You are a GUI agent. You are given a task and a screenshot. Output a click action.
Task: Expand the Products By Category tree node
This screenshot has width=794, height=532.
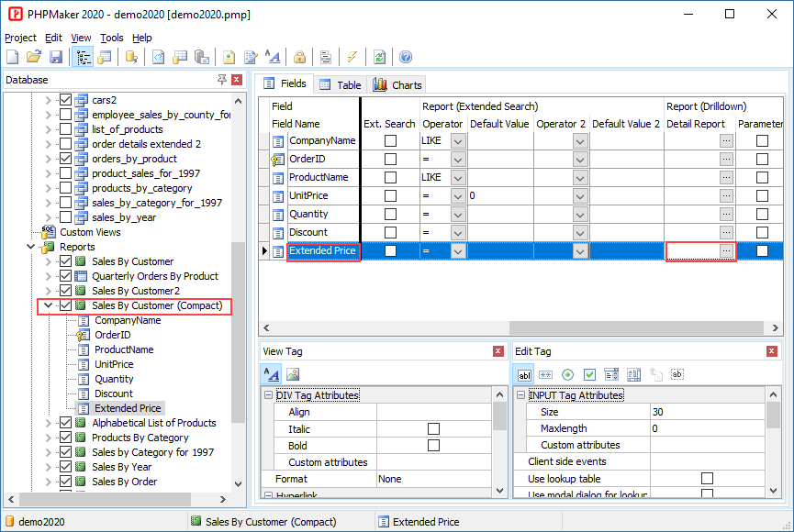point(49,438)
